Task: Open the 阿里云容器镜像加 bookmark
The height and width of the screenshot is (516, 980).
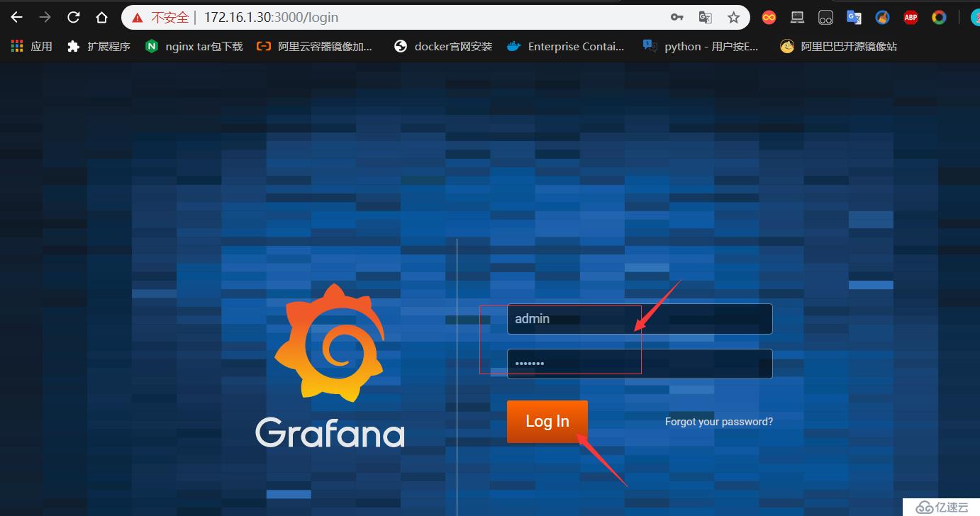Action: tap(314, 46)
